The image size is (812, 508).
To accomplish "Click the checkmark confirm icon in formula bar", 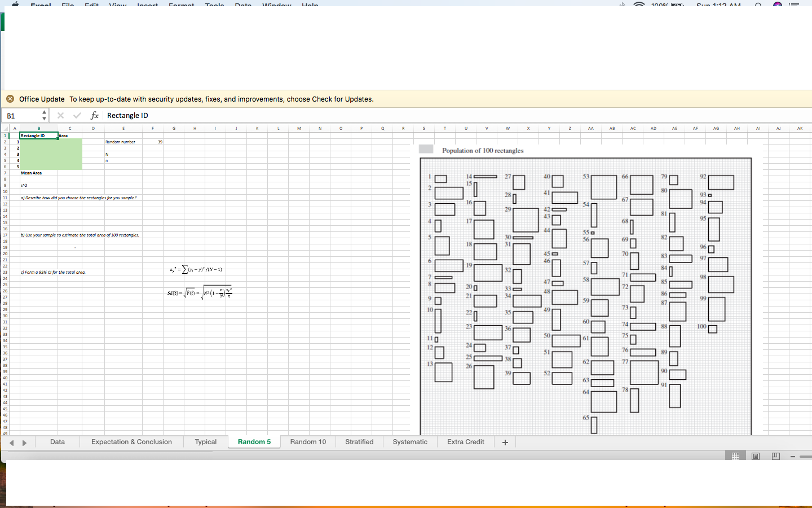I will (77, 115).
